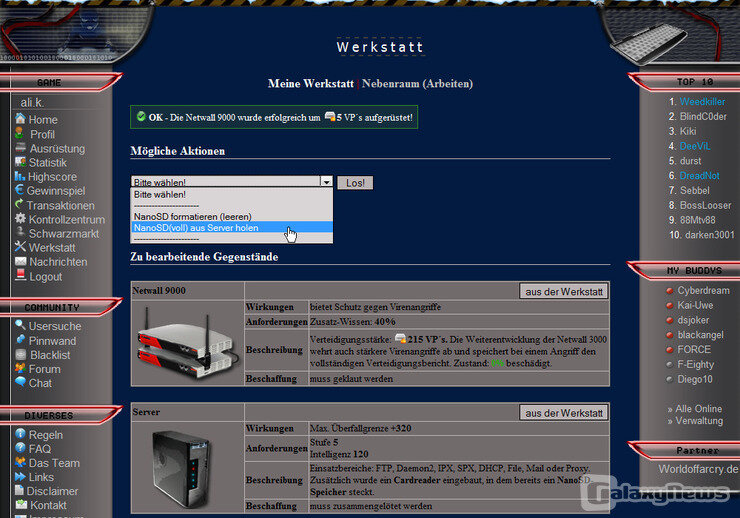Click the Logout red icon
Viewport: 740px width, 518px height.
20,275
